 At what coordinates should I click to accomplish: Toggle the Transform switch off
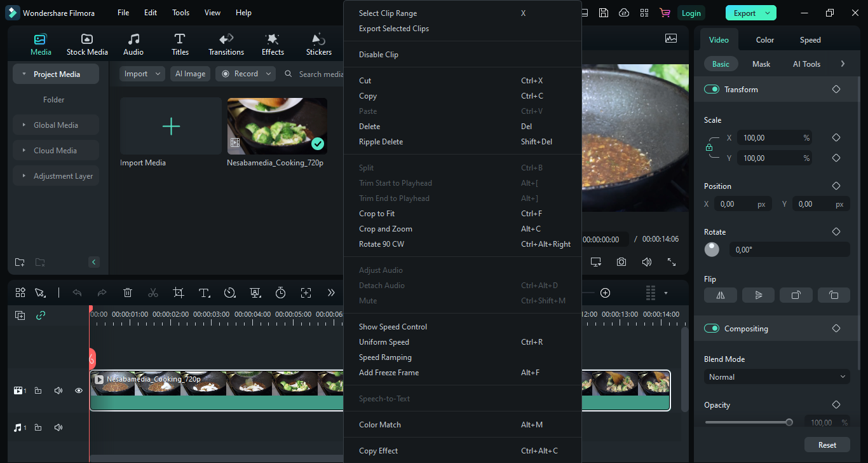pyautogui.click(x=711, y=90)
